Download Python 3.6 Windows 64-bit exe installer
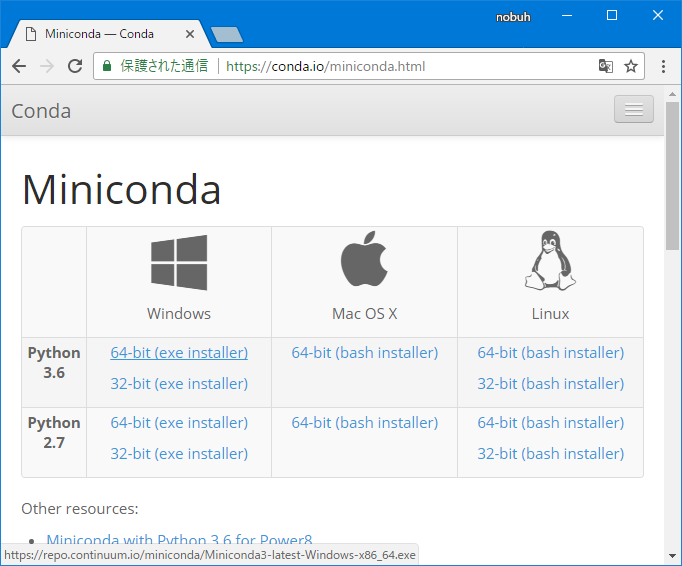The image size is (682, 566). [179, 353]
